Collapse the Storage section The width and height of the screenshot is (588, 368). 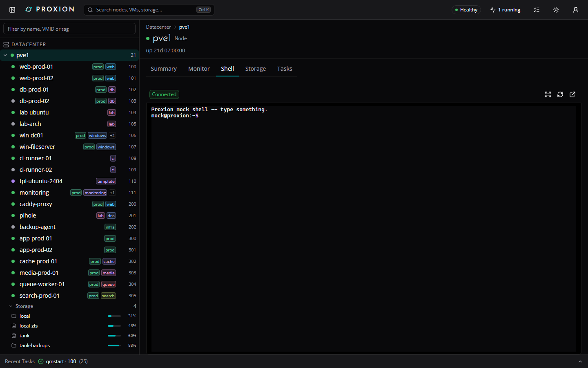pos(11,306)
